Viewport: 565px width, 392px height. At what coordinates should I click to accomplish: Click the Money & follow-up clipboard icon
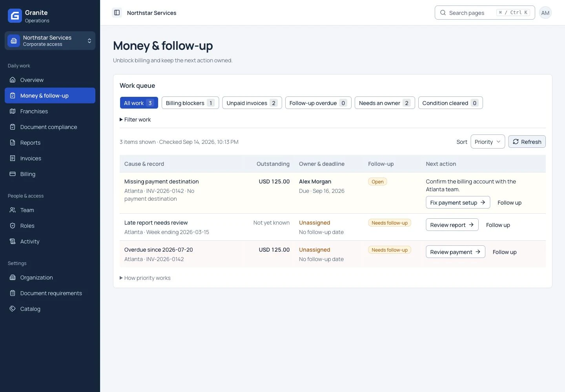(x=13, y=96)
